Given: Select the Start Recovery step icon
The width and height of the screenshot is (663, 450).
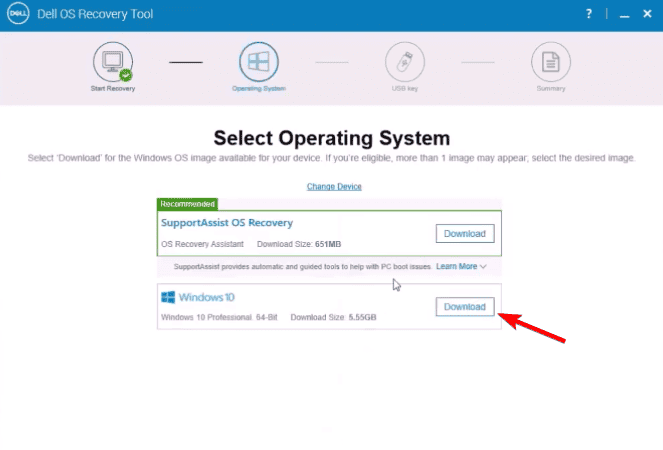Looking at the screenshot, I should 113,62.
